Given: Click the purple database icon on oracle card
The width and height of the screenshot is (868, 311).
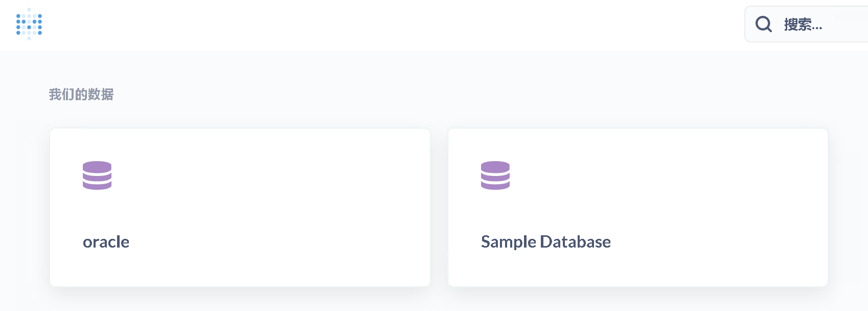Looking at the screenshot, I should click(97, 175).
